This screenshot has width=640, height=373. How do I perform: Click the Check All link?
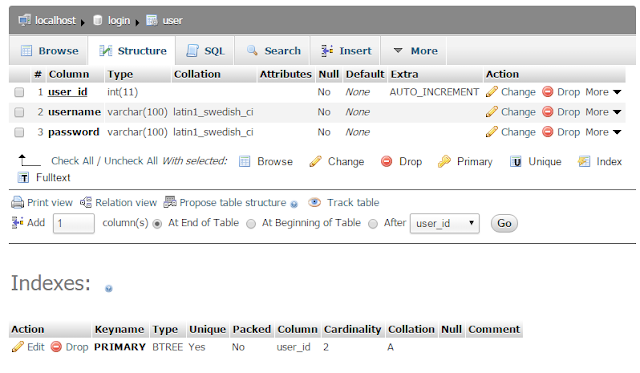point(72,161)
